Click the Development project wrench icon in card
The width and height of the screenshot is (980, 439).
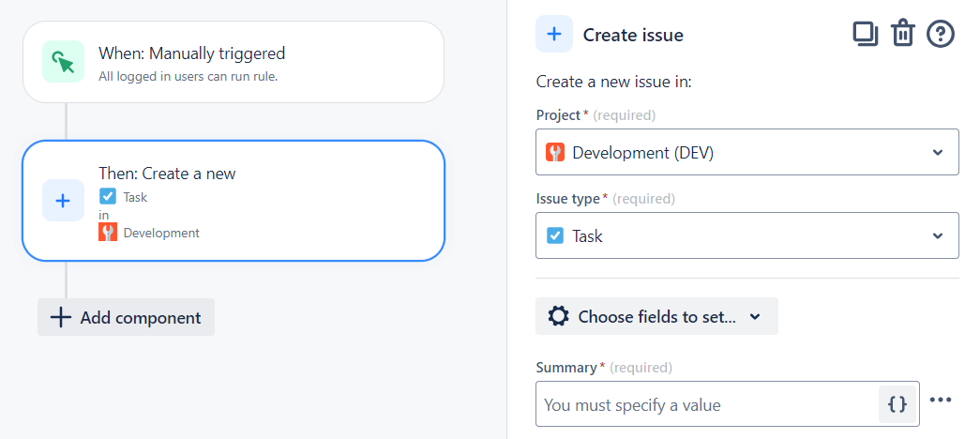(x=108, y=233)
